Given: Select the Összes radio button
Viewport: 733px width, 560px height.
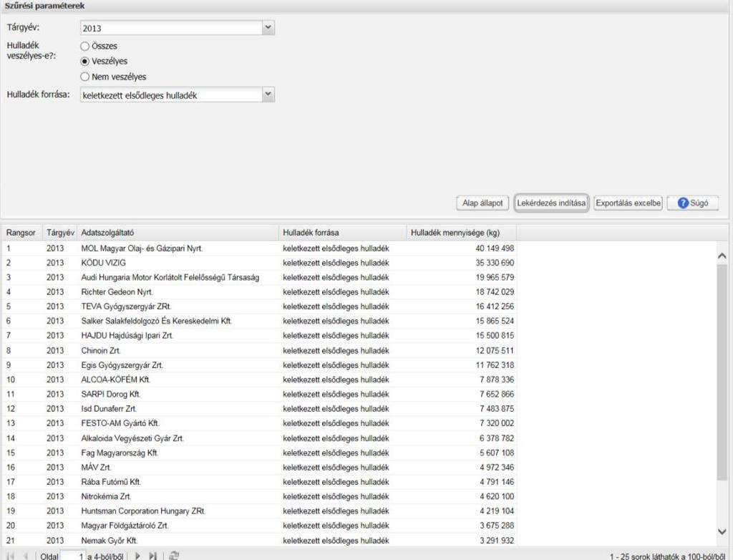Looking at the screenshot, I should point(84,46).
